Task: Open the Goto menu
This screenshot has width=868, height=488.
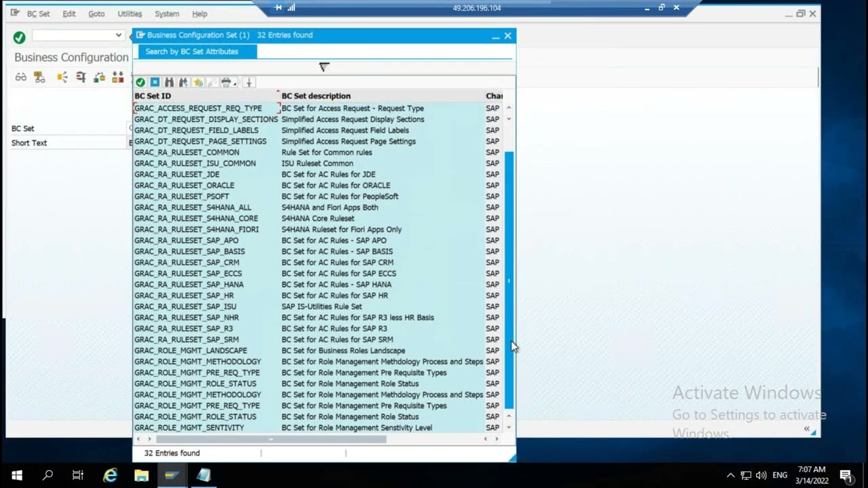Action: [x=96, y=14]
